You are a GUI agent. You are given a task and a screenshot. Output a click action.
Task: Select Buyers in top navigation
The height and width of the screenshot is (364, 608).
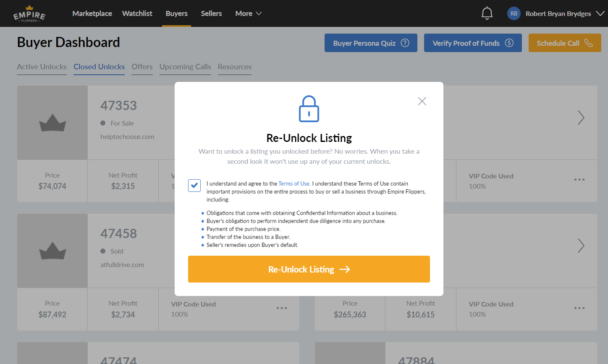[x=177, y=13]
